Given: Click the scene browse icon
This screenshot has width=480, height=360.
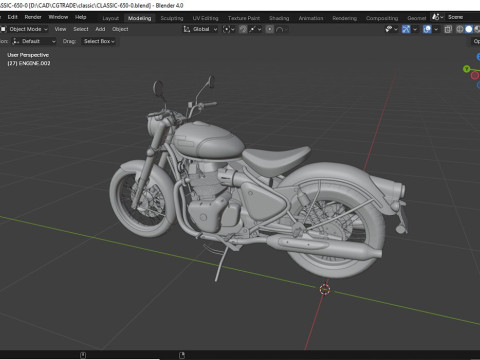Looking at the screenshot, I should [x=437, y=17].
